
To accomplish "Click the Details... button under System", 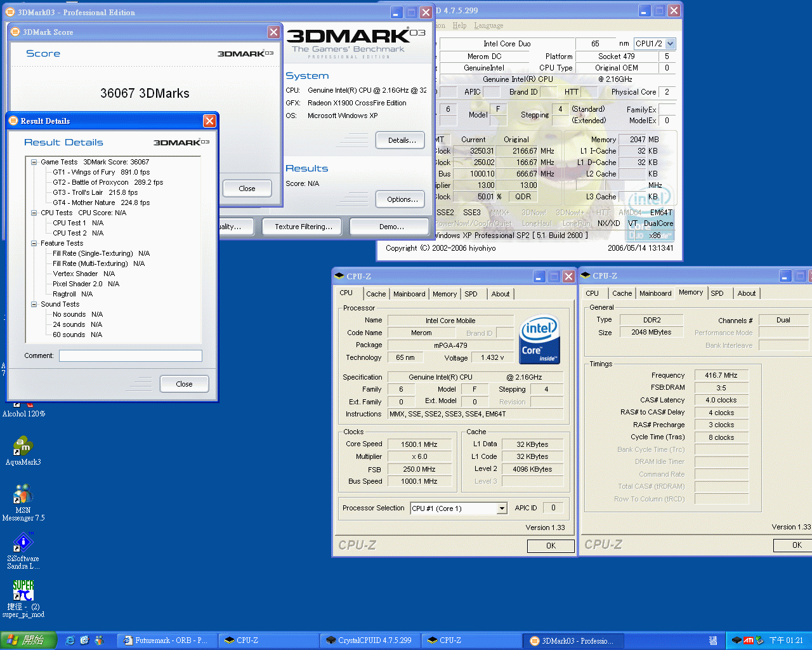I will 400,140.
